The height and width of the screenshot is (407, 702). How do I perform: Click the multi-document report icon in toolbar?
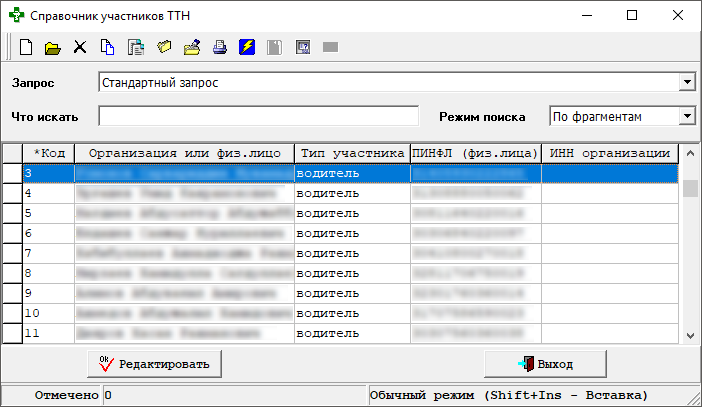tap(136, 47)
